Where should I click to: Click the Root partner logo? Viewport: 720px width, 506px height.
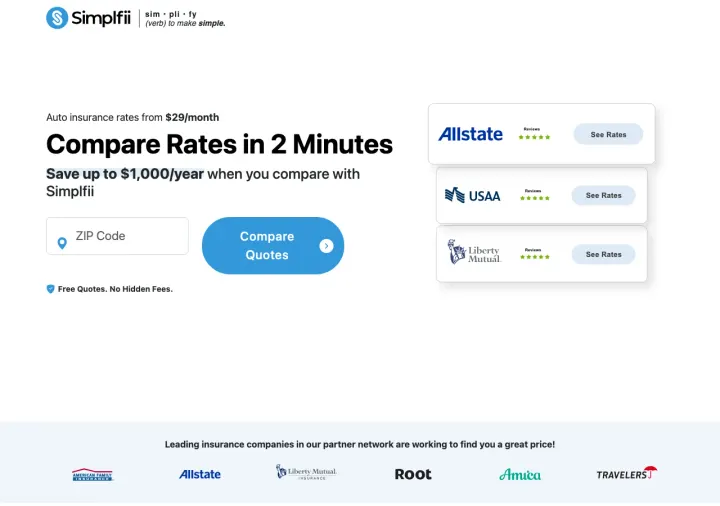(x=413, y=474)
